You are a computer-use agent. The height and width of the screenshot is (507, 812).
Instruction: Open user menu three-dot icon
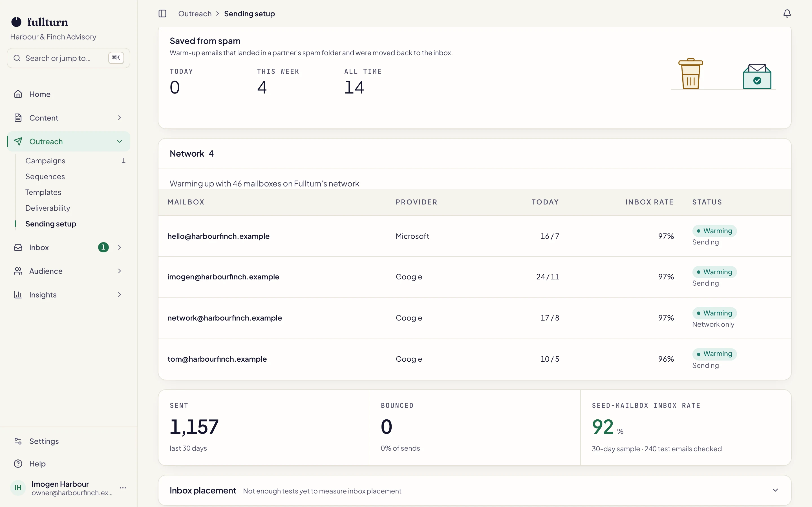click(123, 488)
